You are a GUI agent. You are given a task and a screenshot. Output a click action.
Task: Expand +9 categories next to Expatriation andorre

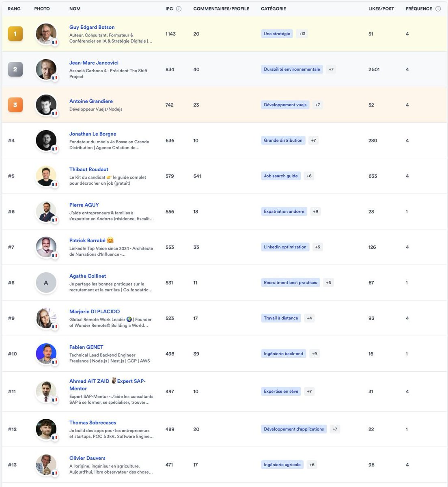(316, 211)
